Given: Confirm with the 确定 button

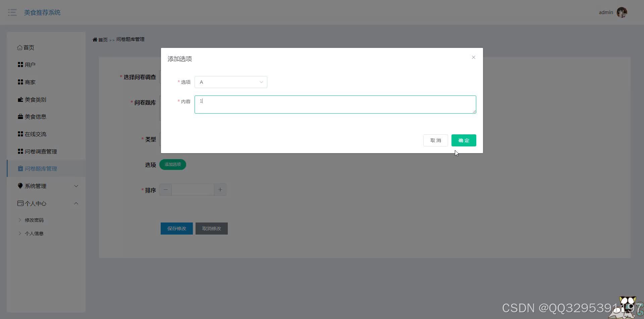Looking at the screenshot, I should point(464,140).
